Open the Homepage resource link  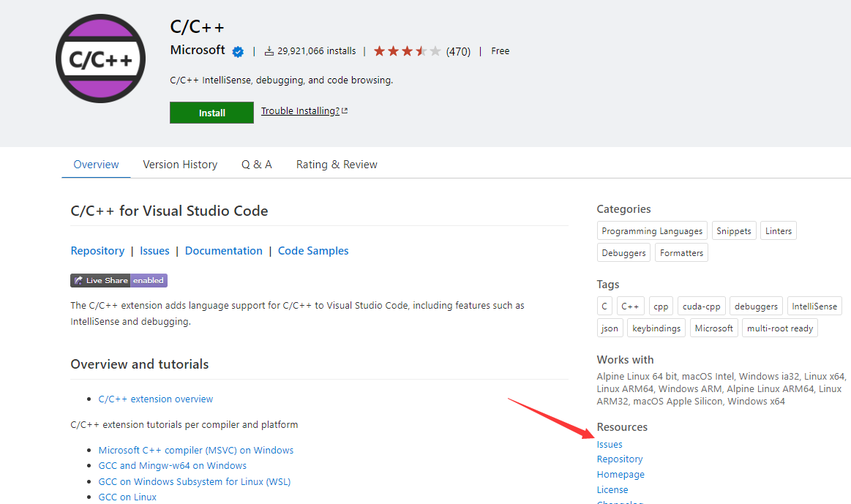tap(621, 474)
